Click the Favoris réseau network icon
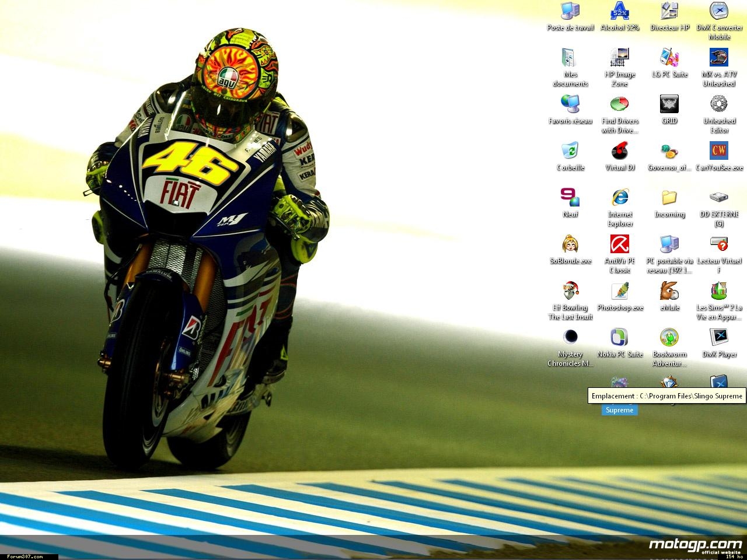747x560 pixels. click(570, 104)
